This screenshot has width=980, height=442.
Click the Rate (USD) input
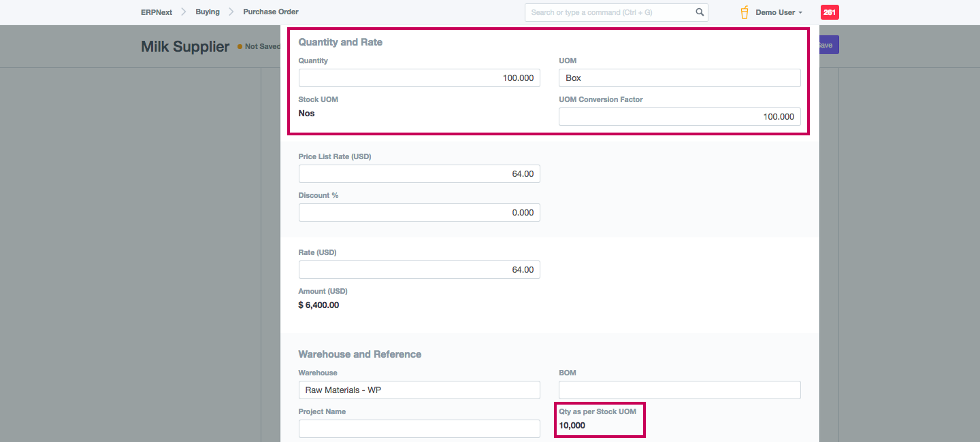point(419,270)
